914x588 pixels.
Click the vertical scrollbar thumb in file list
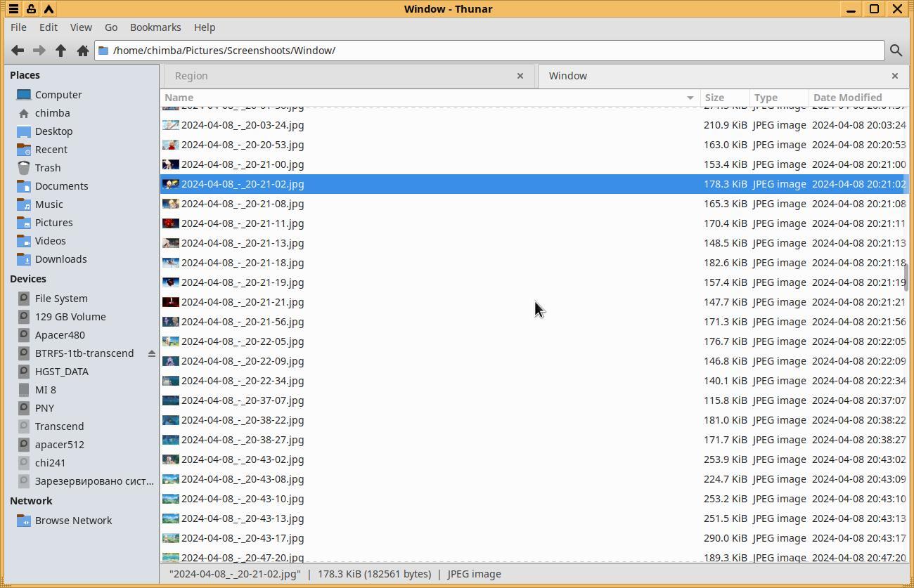(x=906, y=277)
